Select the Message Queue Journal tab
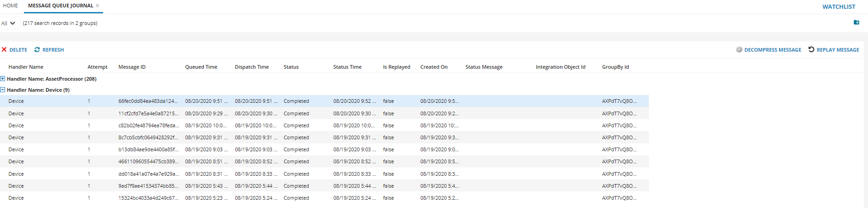The width and height of the screenshot is (868, 208). (x=60, y=6)
